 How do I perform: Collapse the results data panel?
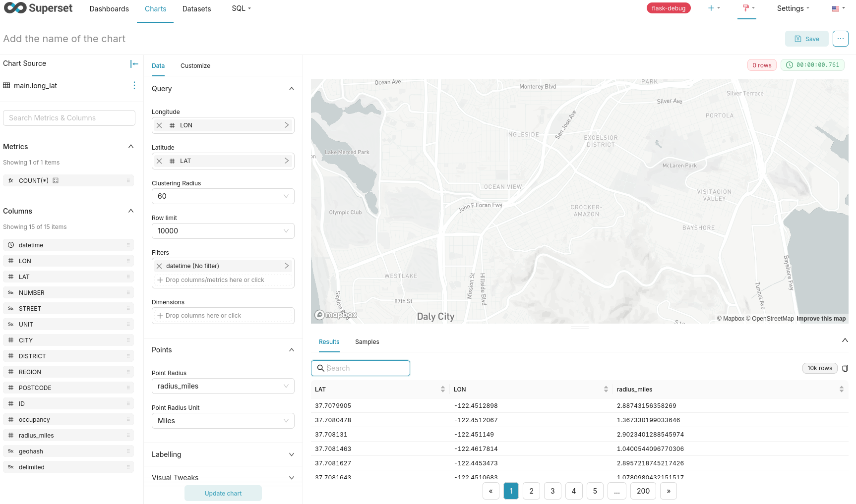845,340
